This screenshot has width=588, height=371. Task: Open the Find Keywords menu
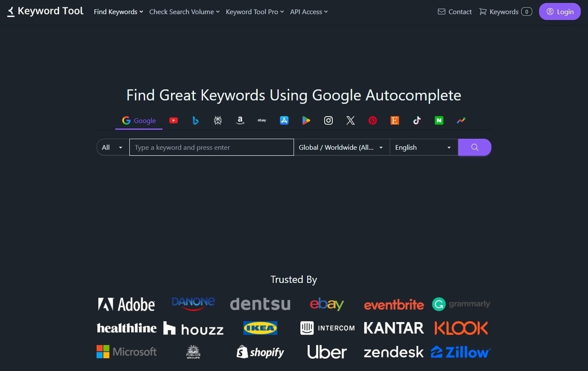118,11
